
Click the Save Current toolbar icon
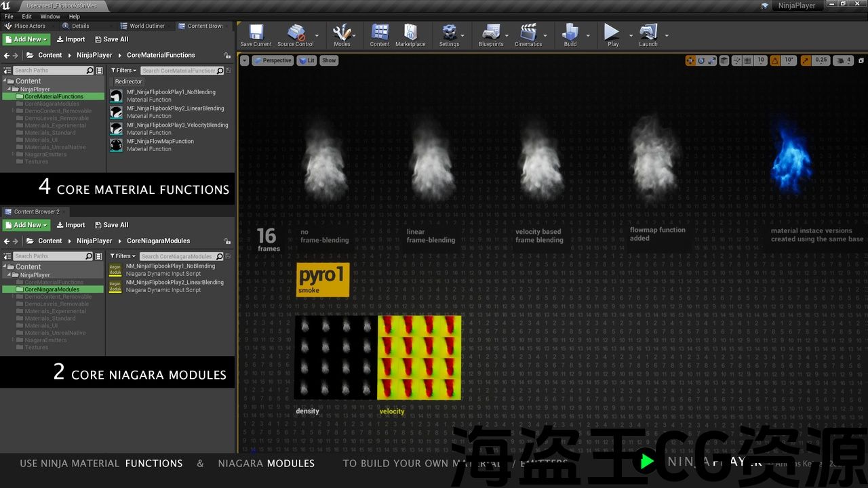coord(256,34)
